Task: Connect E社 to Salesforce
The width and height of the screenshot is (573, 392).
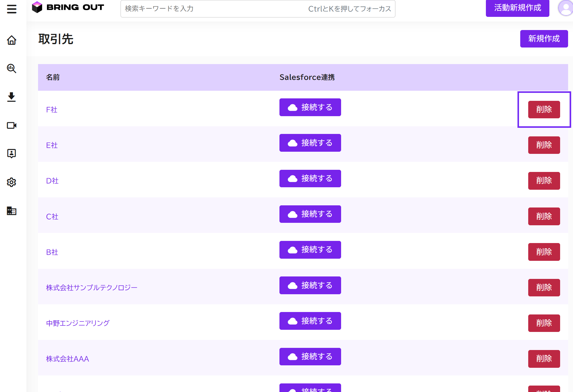Action: point(310,143)
